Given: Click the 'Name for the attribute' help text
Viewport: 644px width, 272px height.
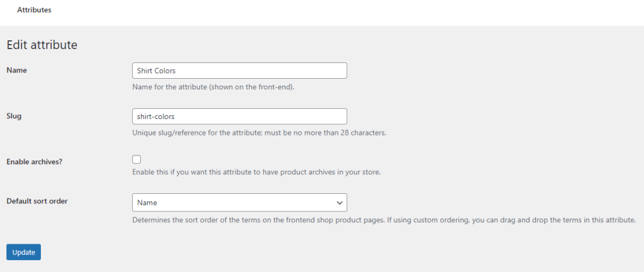Looking at the screenshot, I should click(x=213, y=87).
